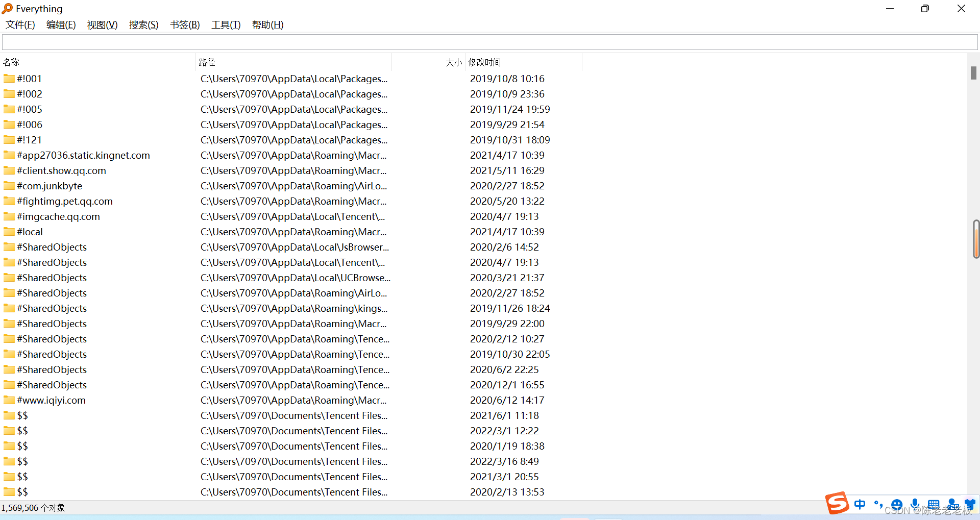Click the folder icon beside #www.iqiyi.com
Viewport: 980px width, 520px height.
coord(9,400)
